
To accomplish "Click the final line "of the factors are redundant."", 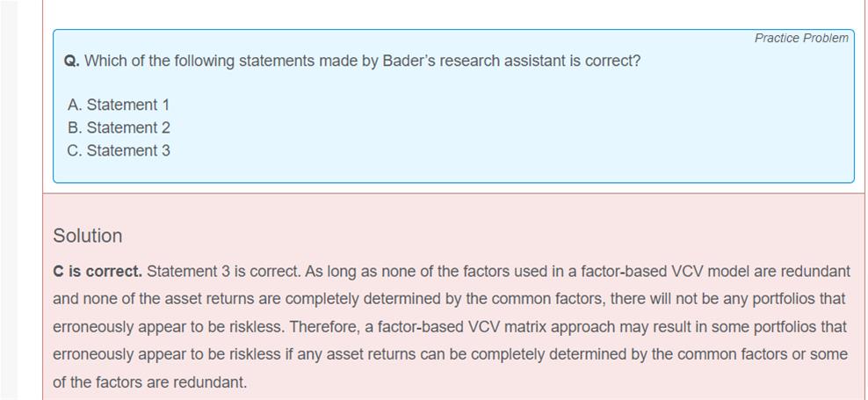I will tap(150, 382).
